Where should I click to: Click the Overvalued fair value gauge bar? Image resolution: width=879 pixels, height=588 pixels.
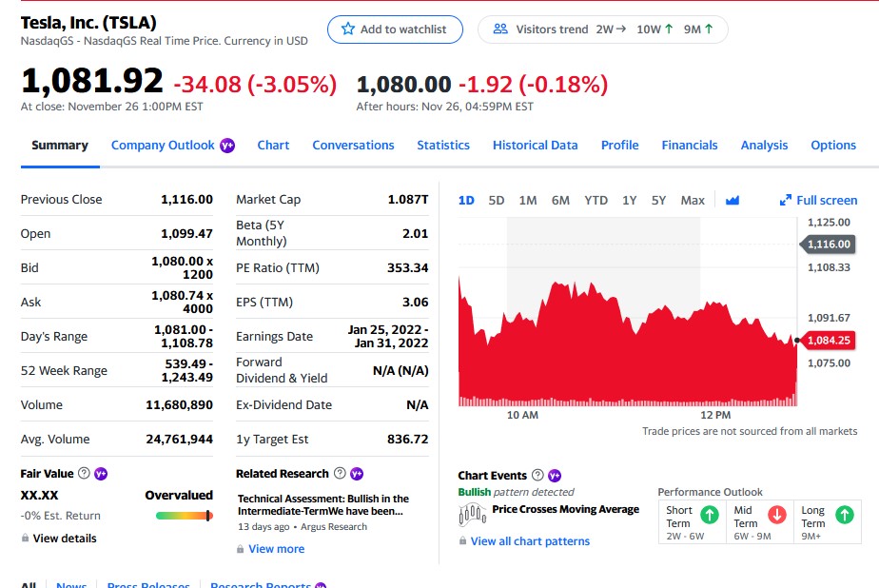coord(185,516)
